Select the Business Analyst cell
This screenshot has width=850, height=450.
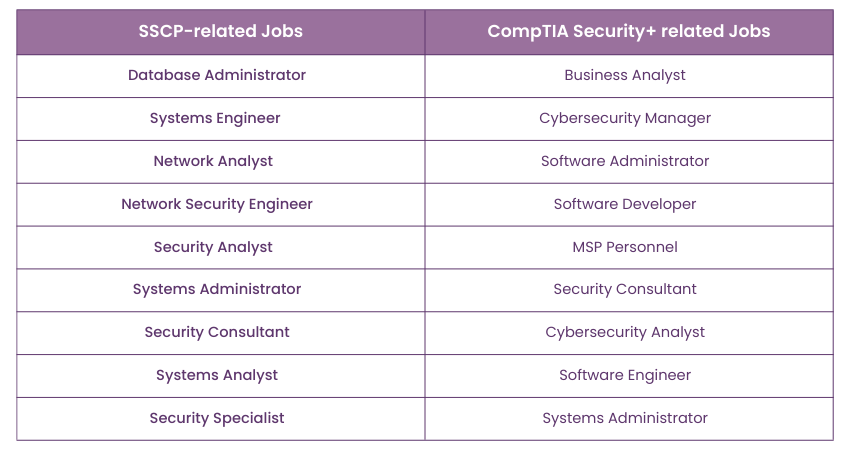point(625,75)
